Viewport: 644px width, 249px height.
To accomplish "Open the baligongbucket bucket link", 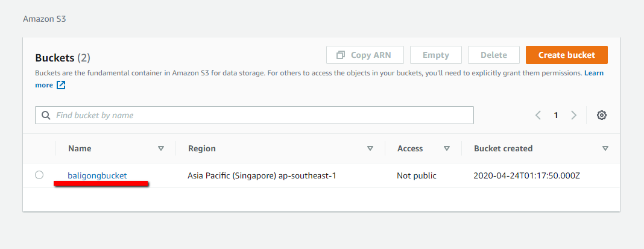I will click(x=97, y=175).
